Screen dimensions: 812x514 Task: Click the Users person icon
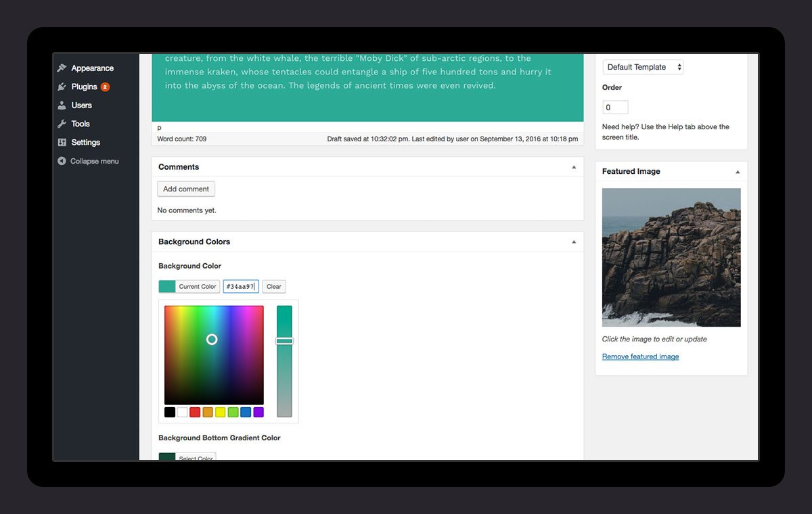62,106
